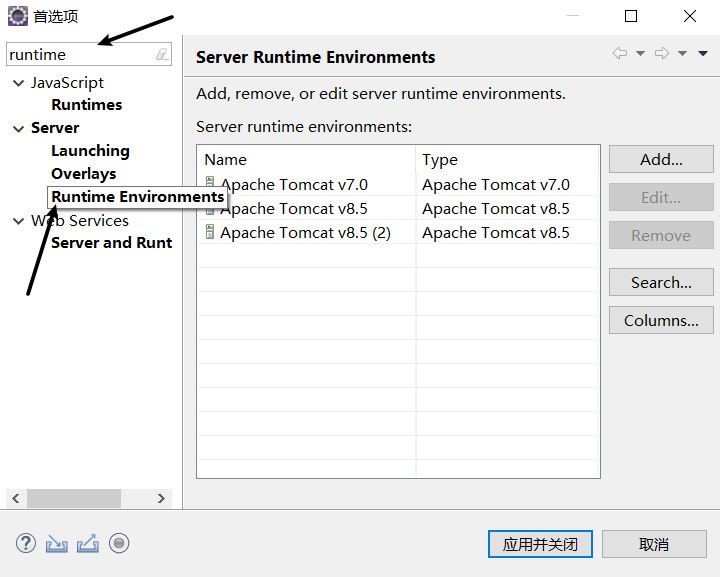The width and height of the screenshot is (720, 577).
Task: Toggle the Oomph preference recorder icon
Action: [119, 543]
